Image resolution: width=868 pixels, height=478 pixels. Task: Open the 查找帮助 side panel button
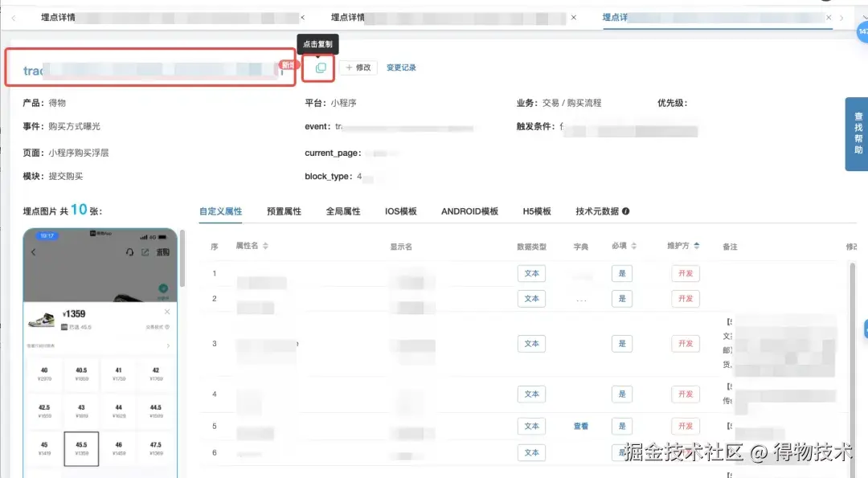coord(858,134)
